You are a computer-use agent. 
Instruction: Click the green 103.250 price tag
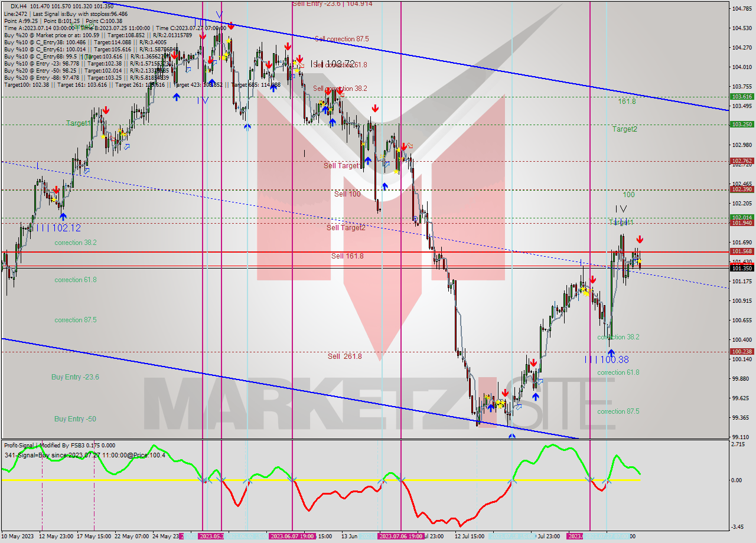pos(742,125)
